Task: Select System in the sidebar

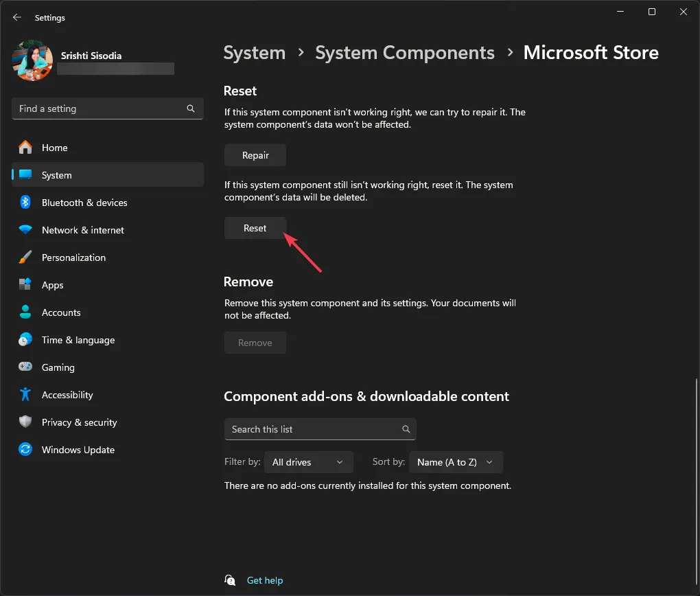Action: [108, 174]
